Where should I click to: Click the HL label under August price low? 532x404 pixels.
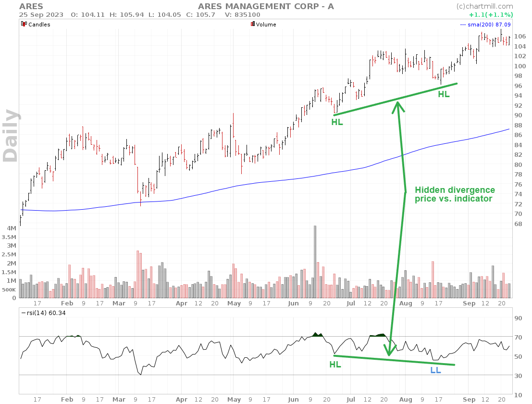coord(444,94)
